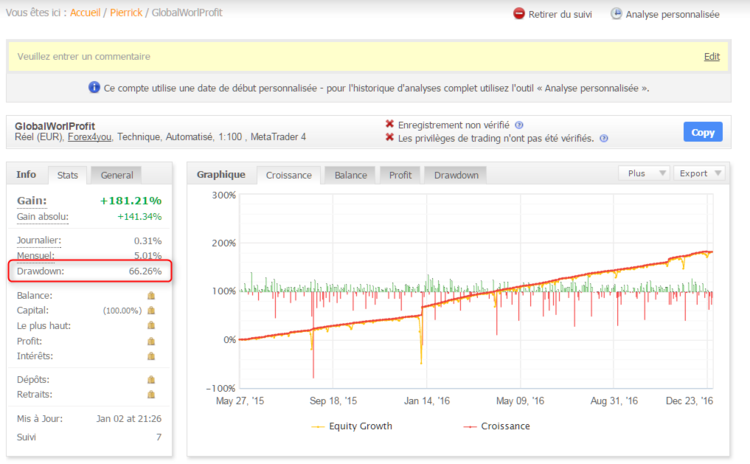Screen dimensions: 750x464
Task: Click the lock icon next to Profit
Action: point(151,341)
